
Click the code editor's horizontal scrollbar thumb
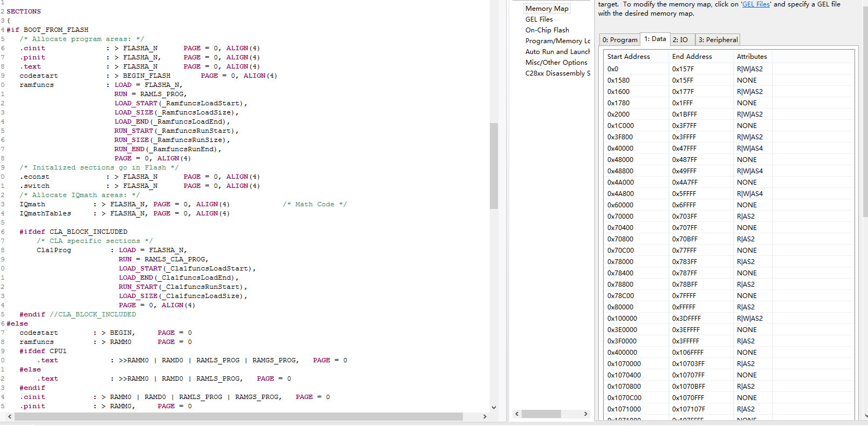[238, 416]
